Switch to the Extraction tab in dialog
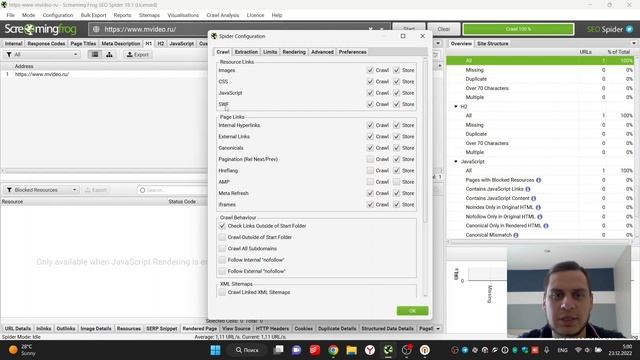Image resolution: width=640 pixels, height=360 pixels. pos(246,52)
